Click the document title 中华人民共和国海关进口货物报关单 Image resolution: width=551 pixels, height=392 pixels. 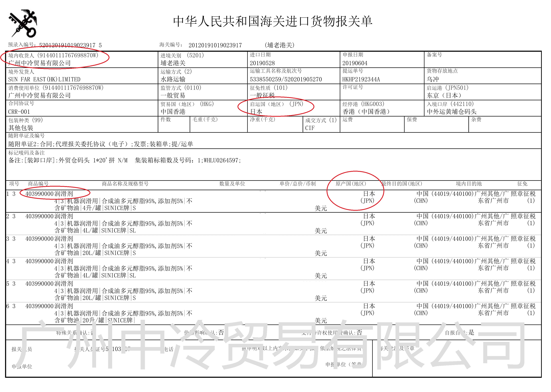[x=273, y=21]
